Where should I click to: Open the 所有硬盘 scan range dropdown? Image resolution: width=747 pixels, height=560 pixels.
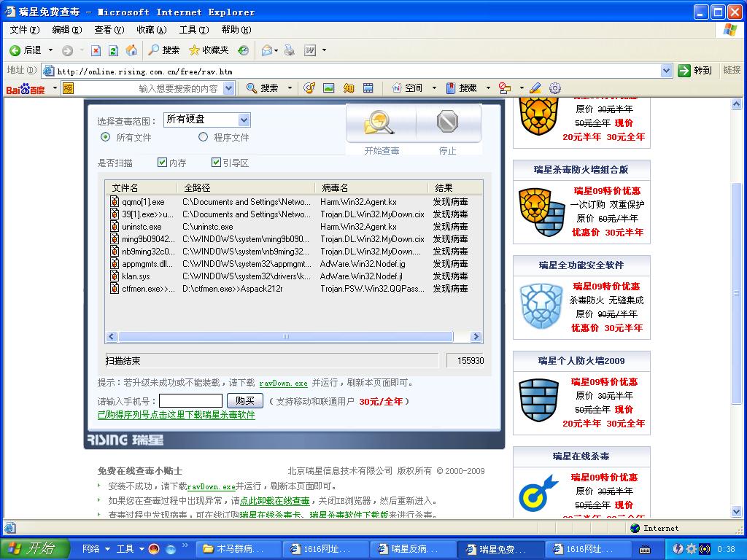point(244,120)
